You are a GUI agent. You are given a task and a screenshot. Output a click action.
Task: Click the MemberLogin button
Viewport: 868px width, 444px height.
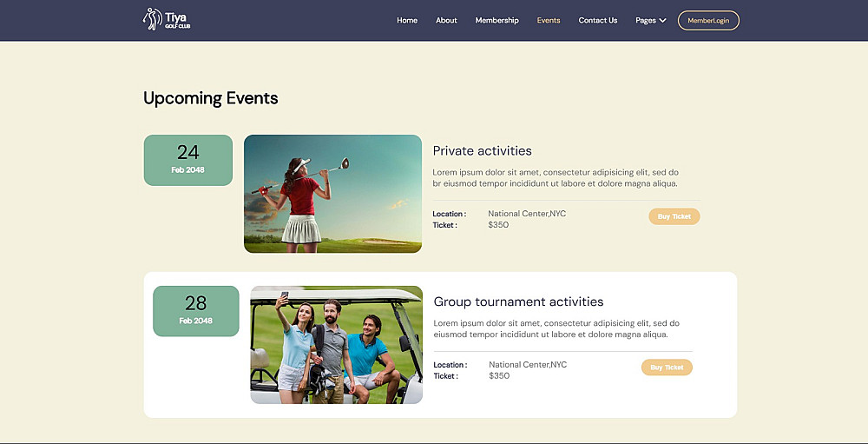click(x=708, y=21)
